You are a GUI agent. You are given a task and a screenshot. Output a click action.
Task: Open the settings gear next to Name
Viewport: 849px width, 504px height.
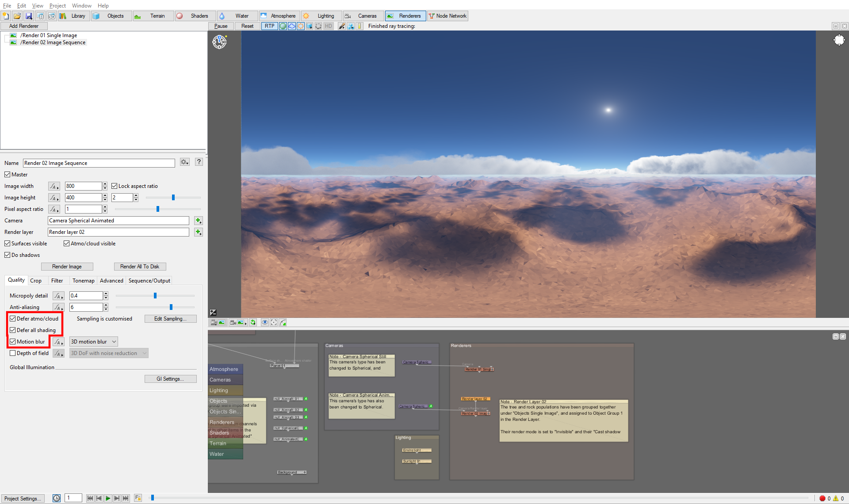185,162
